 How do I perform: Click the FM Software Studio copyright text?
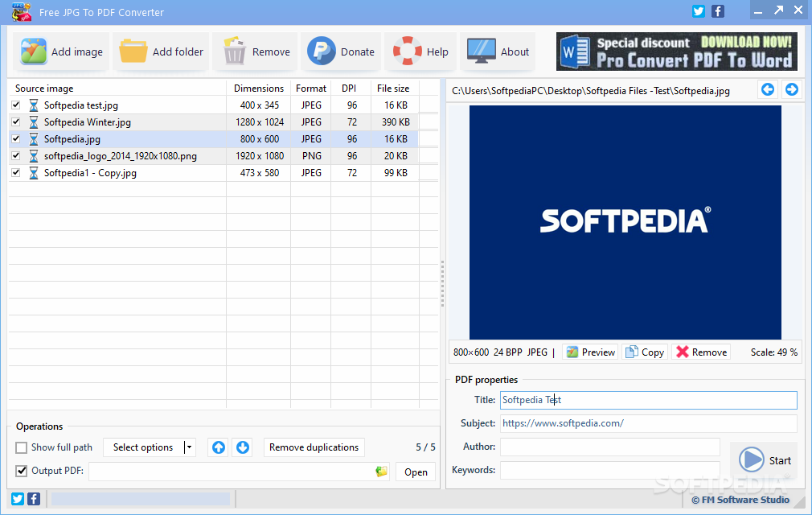(x=740, y=500)
